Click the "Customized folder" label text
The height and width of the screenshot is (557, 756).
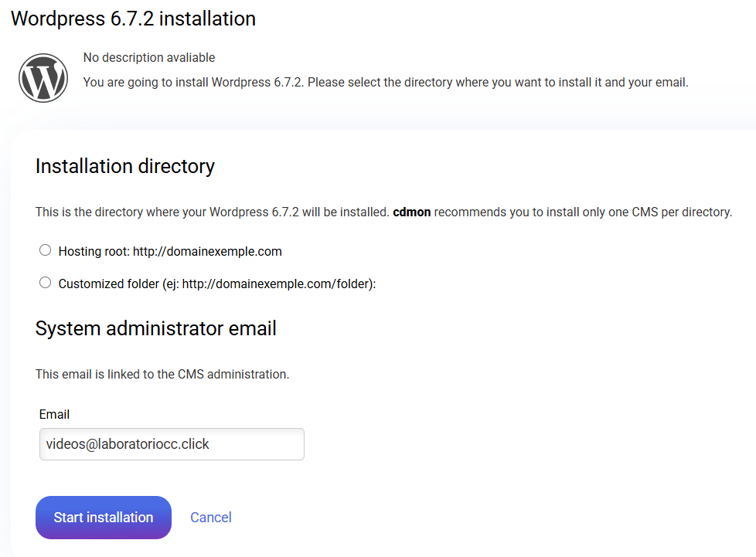coord(108,284)
